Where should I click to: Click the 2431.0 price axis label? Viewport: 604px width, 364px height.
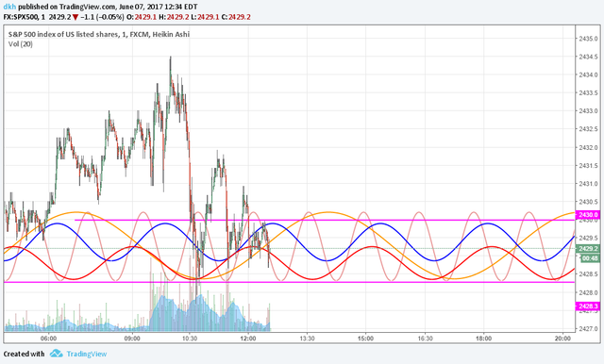(589, 184)
